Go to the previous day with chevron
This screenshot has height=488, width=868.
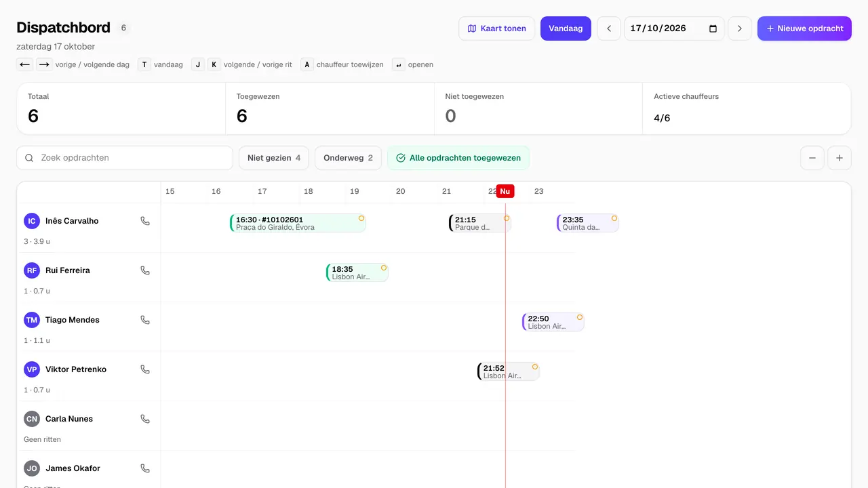[609, 28]
